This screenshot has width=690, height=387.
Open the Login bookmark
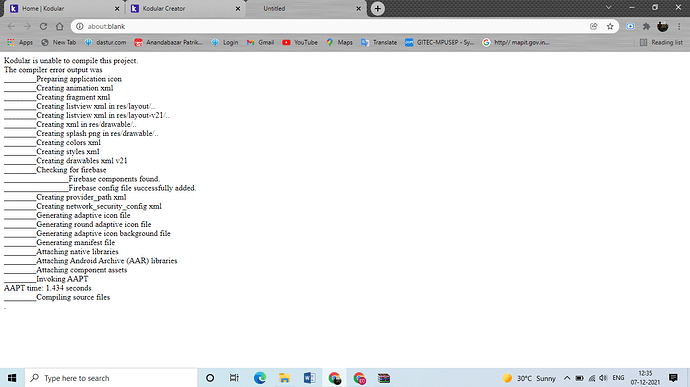(224, 42)
